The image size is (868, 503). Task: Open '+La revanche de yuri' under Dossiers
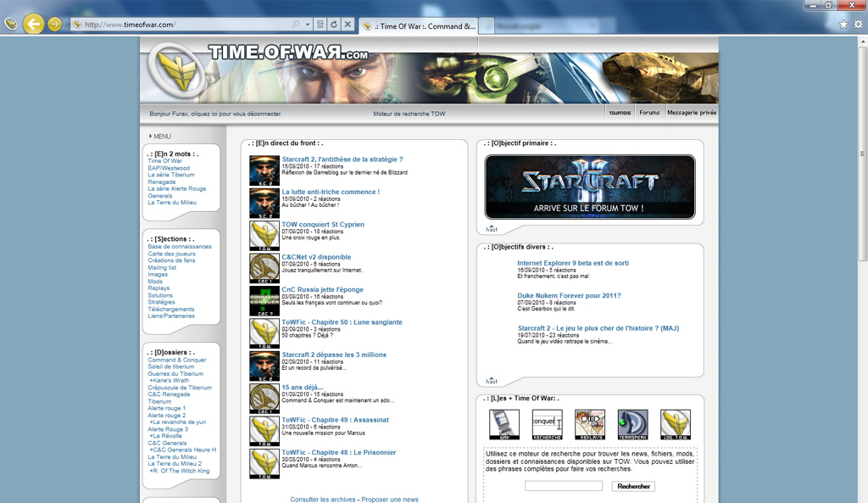click(177, 422)
